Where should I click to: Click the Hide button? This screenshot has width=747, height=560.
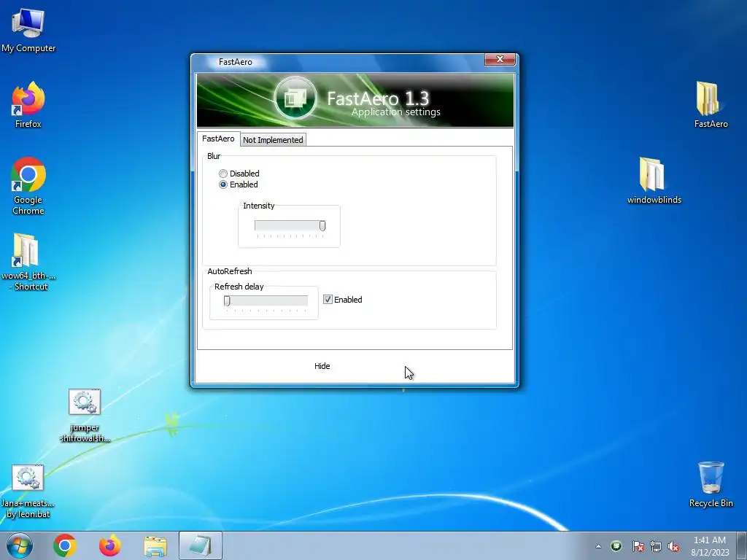click(x=322, y=366)
